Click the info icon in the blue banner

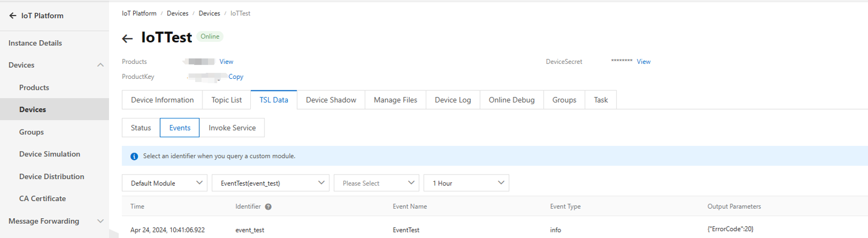coord(134,156)
